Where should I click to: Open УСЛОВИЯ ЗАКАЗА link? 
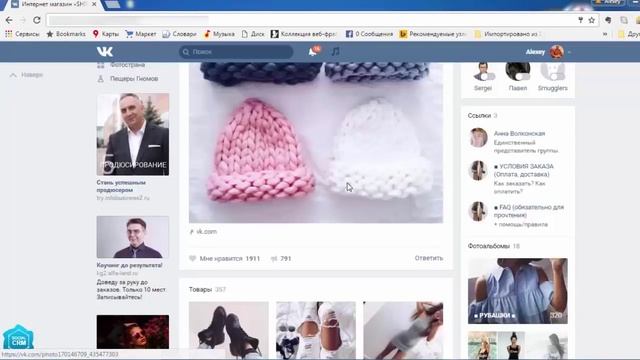524,170
